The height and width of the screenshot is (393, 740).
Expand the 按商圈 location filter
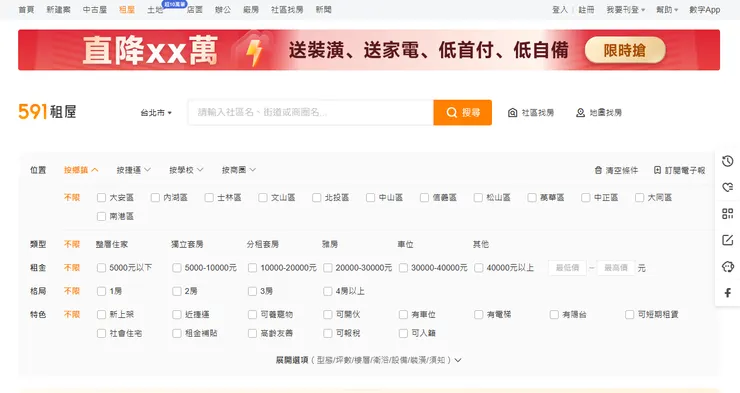tap(239, 170)
